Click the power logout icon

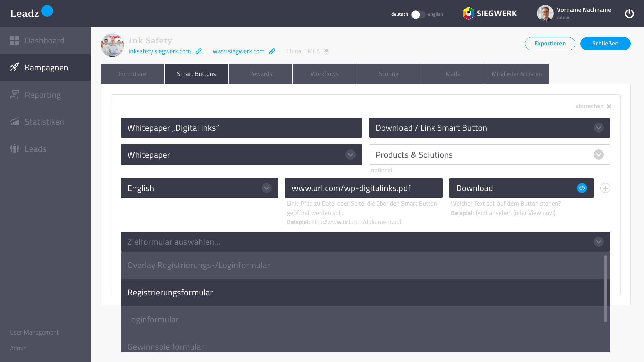[629, 14]
